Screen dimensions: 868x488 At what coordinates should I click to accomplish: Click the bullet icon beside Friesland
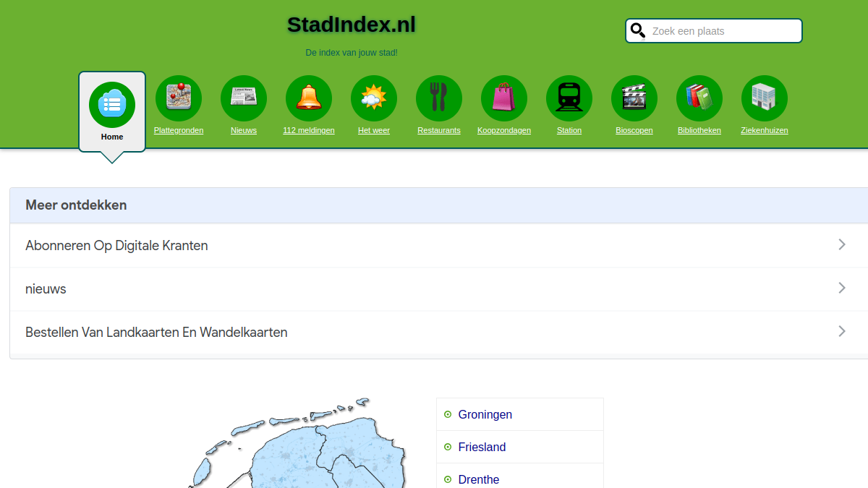(x=448, y=447)
